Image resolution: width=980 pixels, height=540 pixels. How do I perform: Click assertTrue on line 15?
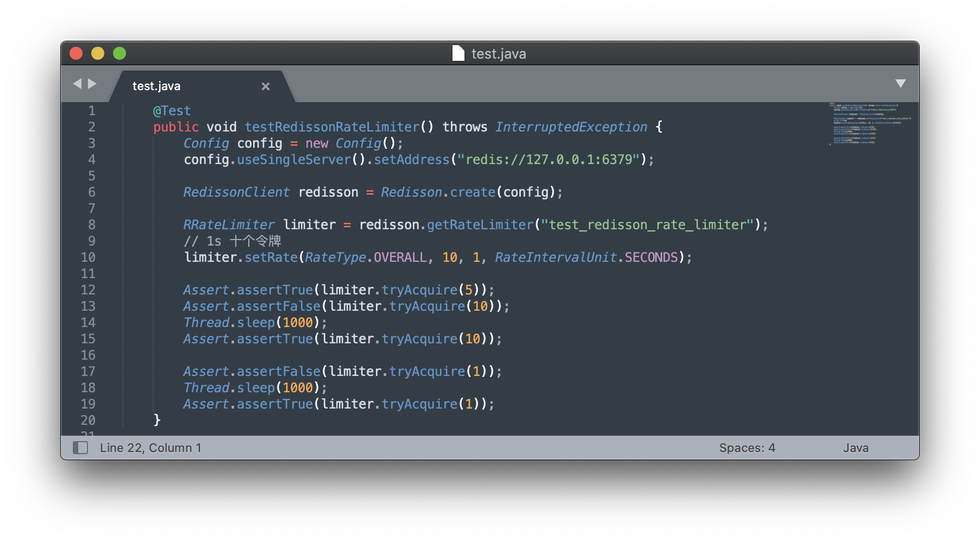click(275, 339)
